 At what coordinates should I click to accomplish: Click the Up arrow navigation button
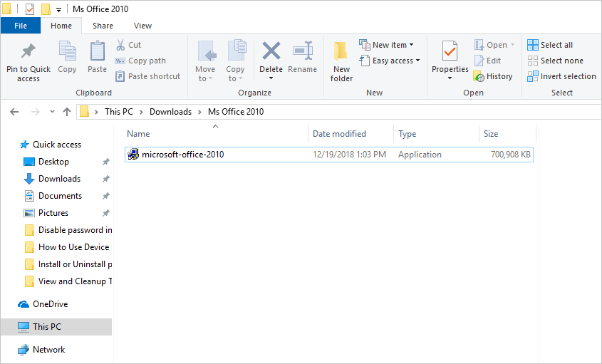(x=67, y=112)
